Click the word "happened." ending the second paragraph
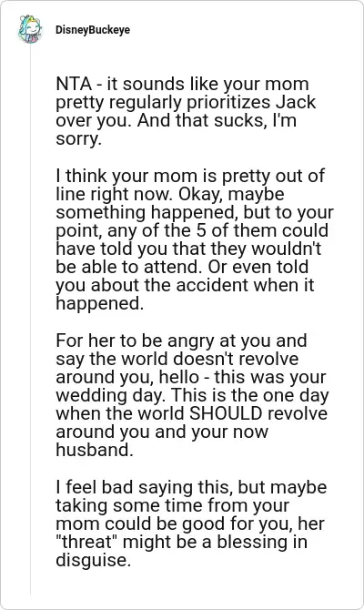The width and height of the screenshot is (364, 610). (99, 303)
